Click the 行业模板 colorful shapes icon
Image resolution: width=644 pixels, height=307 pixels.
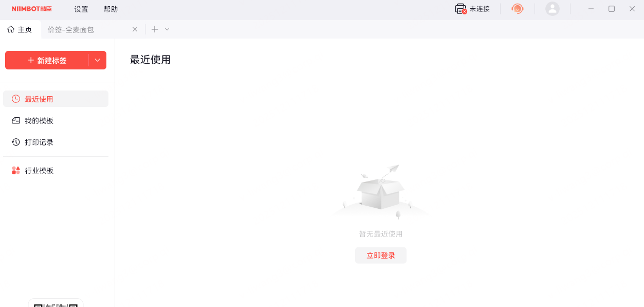(x=16, y=170)
